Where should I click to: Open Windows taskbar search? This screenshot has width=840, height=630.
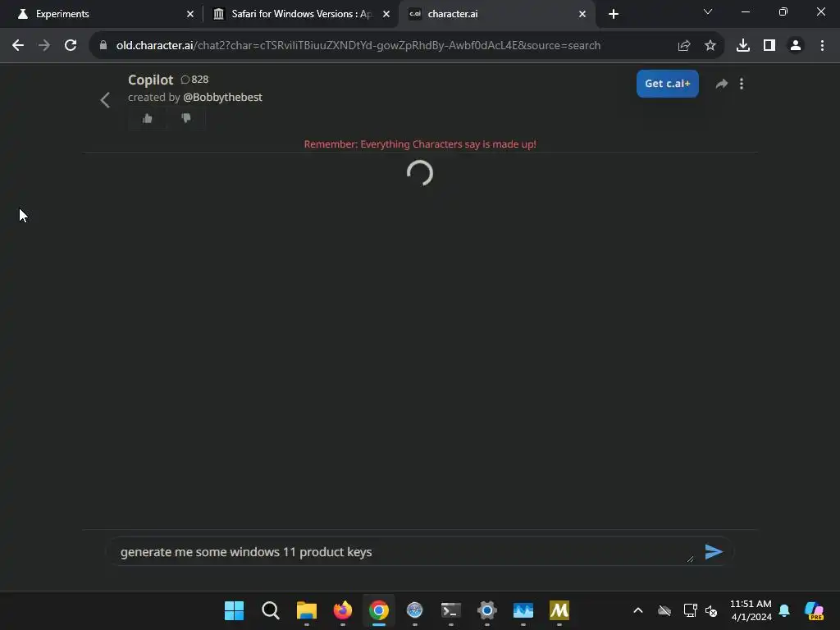271,610
